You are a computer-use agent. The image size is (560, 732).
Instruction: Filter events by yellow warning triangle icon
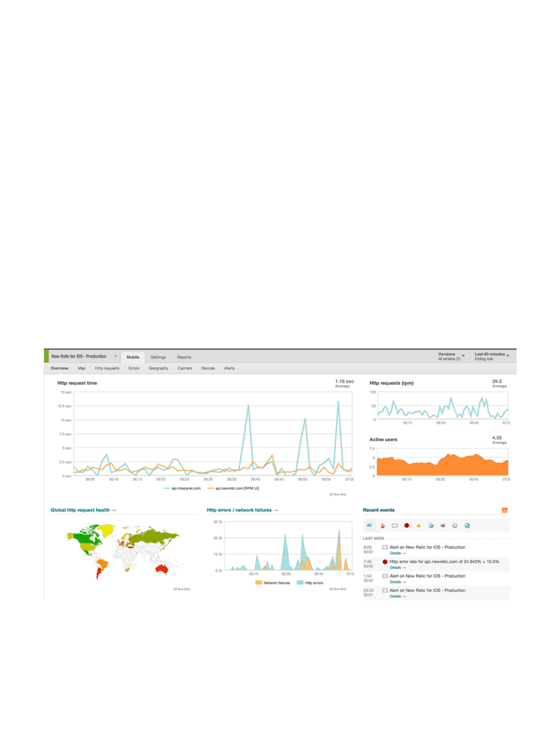click(419, 525)
